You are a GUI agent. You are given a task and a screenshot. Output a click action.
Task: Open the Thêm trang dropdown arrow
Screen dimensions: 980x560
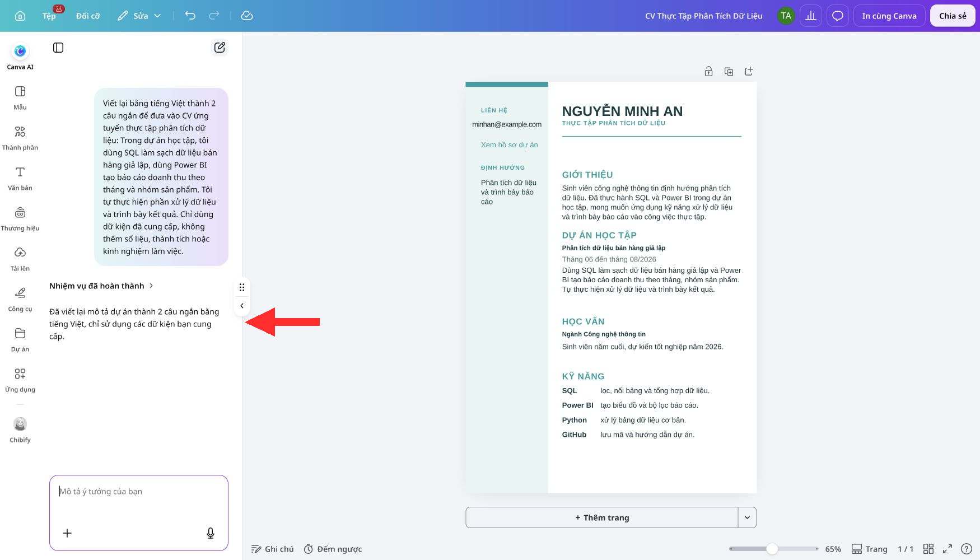[x=747, y=517]
